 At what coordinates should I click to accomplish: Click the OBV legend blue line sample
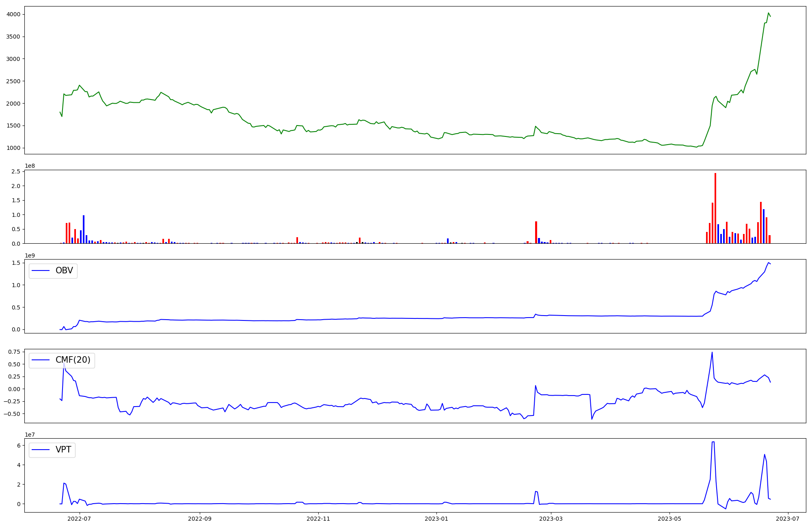point(41,270)
